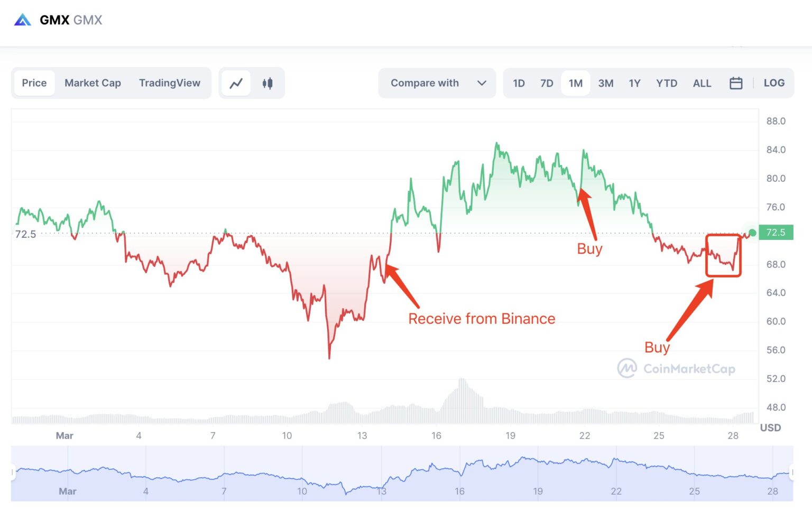
Task: Click the CoinMarketCap watermark logo
Action: click(628, 368)
